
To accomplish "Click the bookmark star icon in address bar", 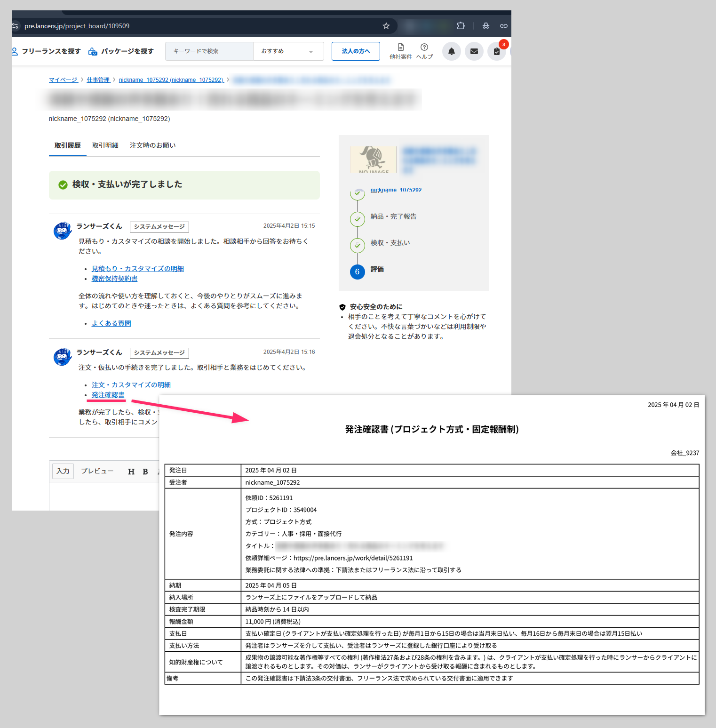I will tap(386, 26).
